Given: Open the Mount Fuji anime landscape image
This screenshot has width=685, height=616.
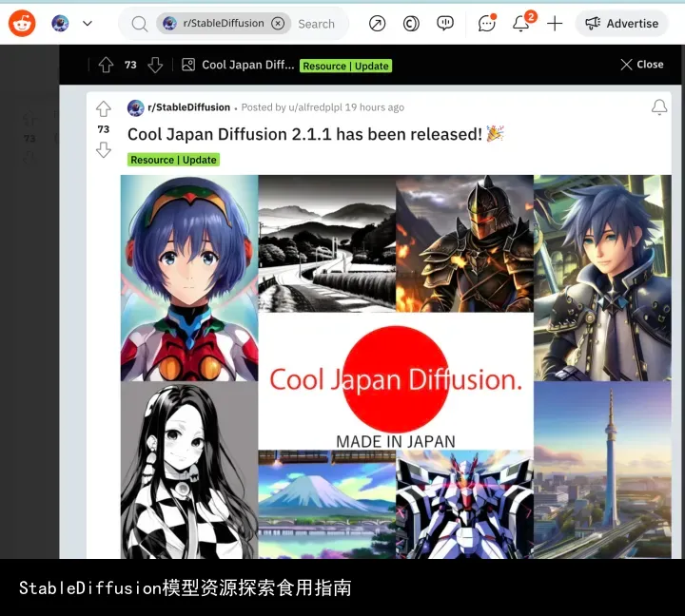Looking at the screenshot, I should coord(326,504).
